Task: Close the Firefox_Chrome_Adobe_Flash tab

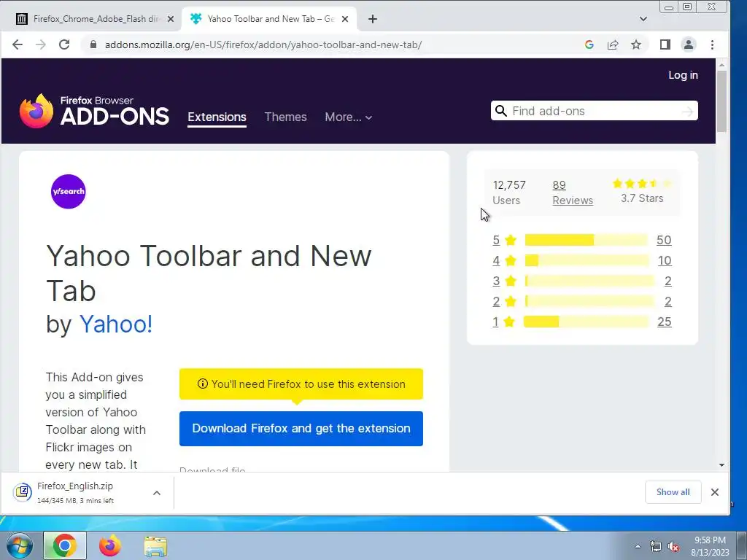Action: coord(171,19)
